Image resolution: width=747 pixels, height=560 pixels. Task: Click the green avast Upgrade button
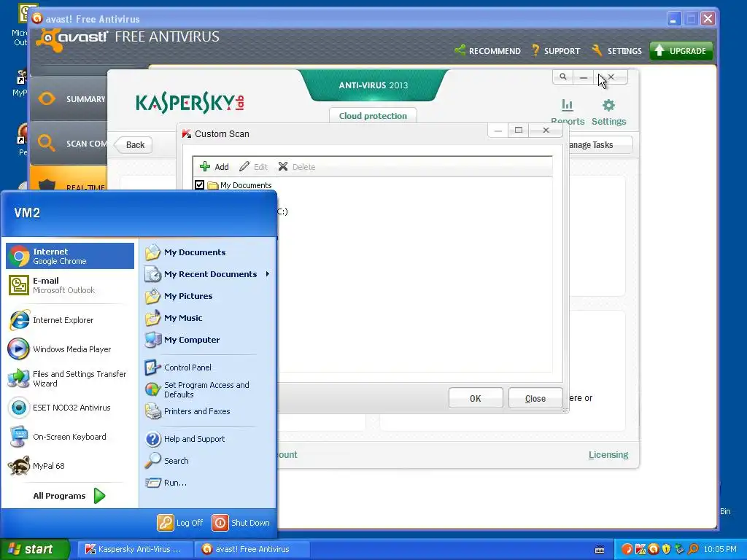click(x=681, y=50)
